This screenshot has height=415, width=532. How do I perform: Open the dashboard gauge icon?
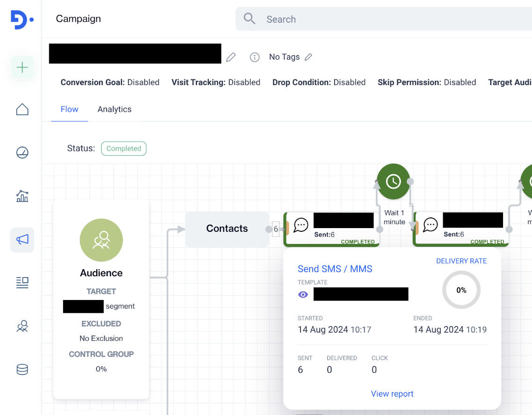tap(22, 152)
